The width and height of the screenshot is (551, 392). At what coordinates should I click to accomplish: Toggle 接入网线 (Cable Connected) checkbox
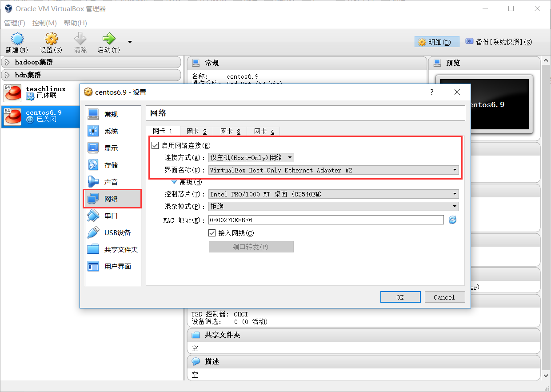click(x=212, y=233)
